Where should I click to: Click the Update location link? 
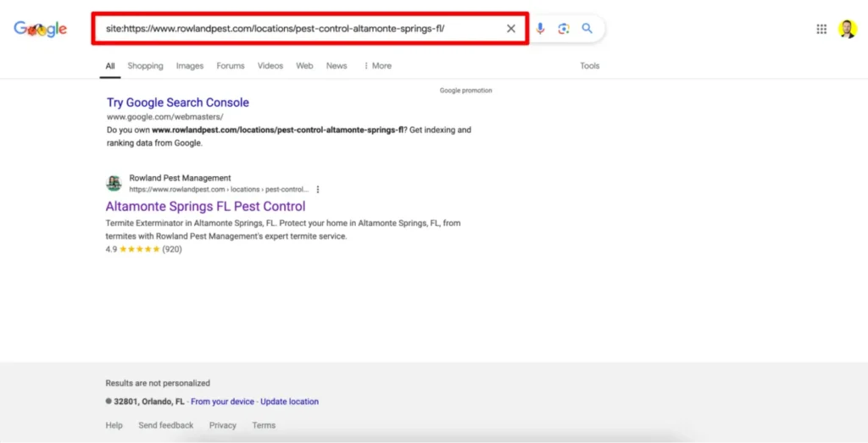coord(289,401)
